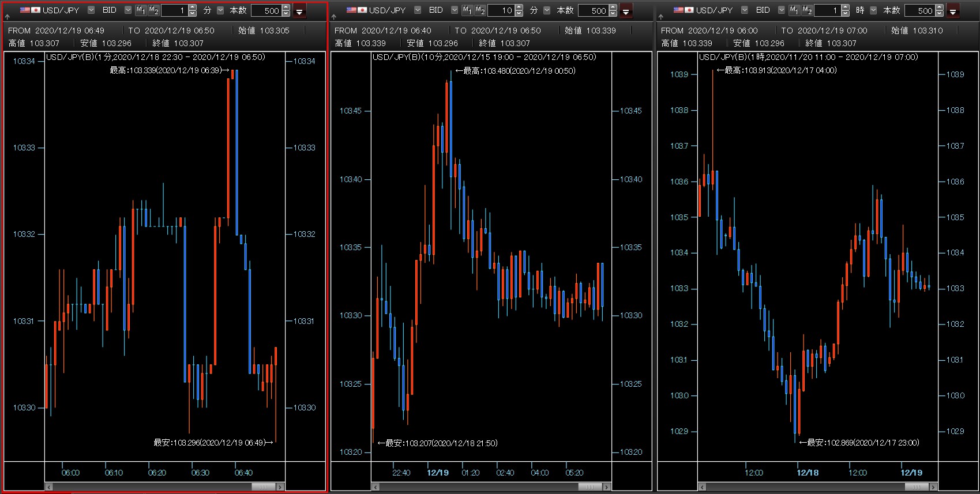Click the small up-arrow icon on the 1時 chart
This screenshot has height=494, width=980.
[660, 17]
